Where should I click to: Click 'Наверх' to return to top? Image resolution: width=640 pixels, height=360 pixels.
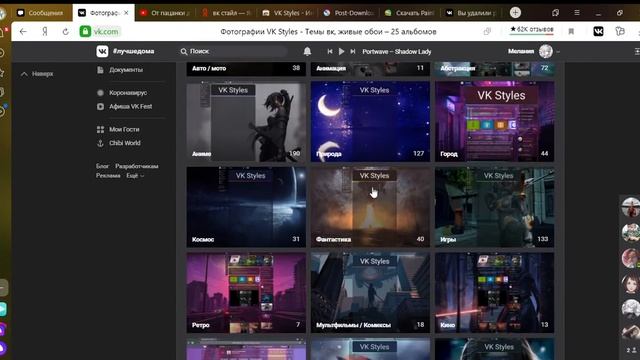coord(37,74)
